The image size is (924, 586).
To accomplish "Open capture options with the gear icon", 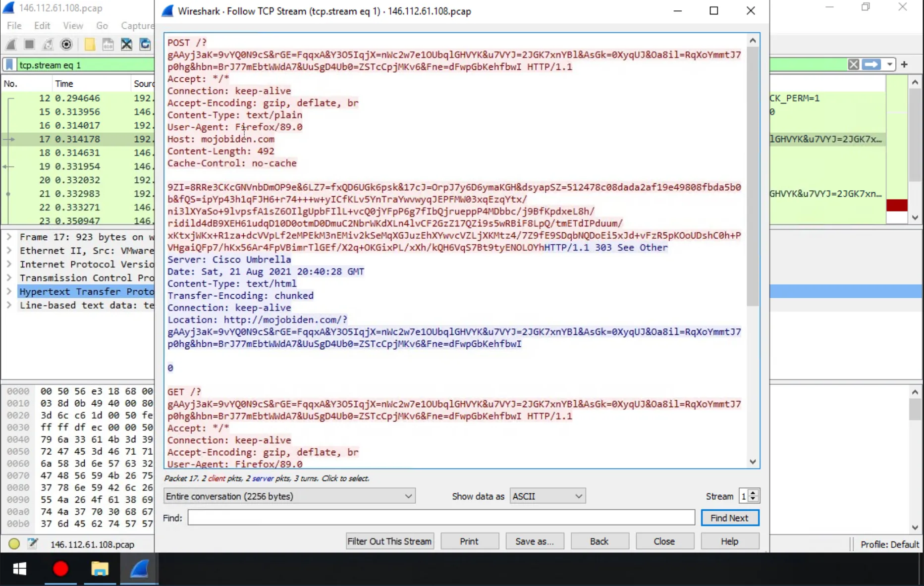I will coord(66,44).
